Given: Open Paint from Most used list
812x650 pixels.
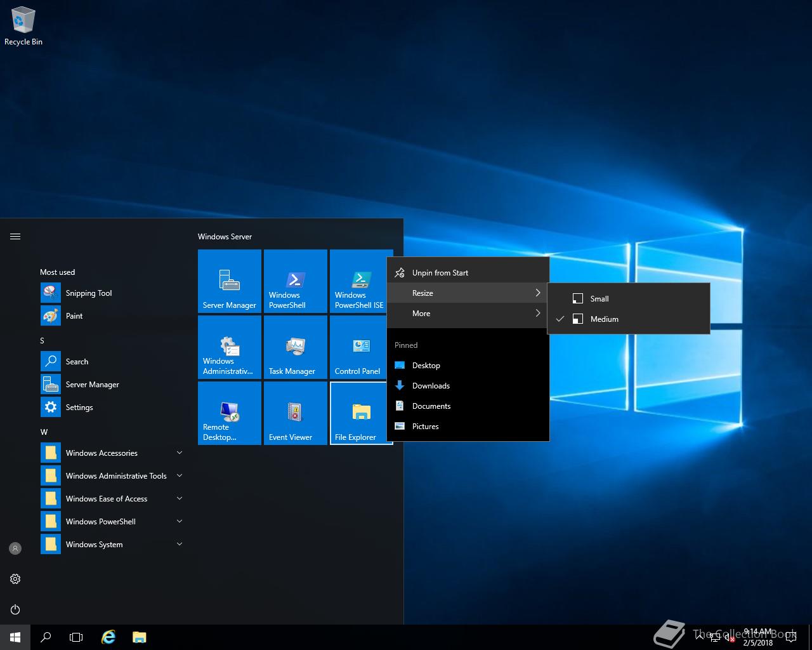Looking at the screenshot, I should click(x=112, y=315).
